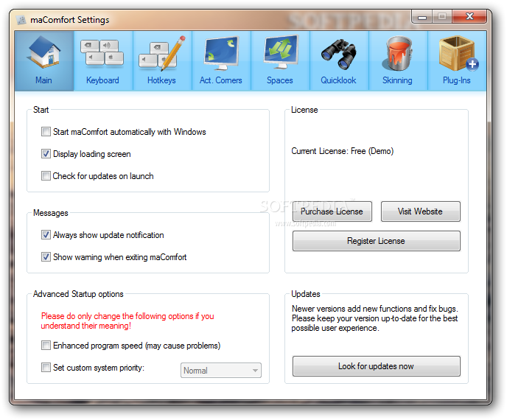Click the Register License button
Screen dimensions: 507x420
[x=377, y=241]
